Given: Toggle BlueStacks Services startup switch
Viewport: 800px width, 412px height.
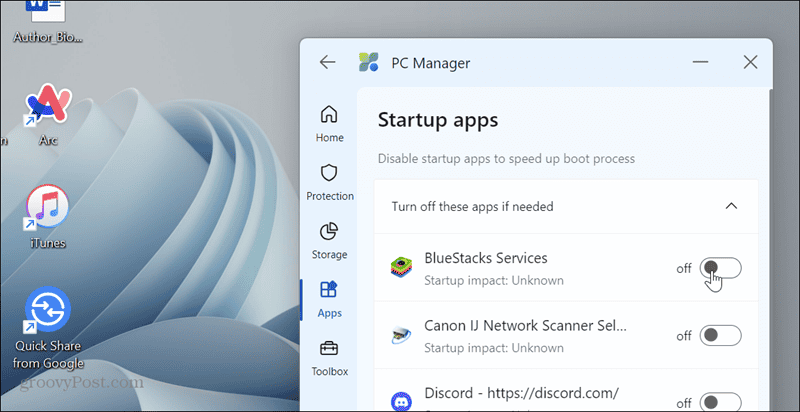Looking at the screenshot, I should click(720, 268).
